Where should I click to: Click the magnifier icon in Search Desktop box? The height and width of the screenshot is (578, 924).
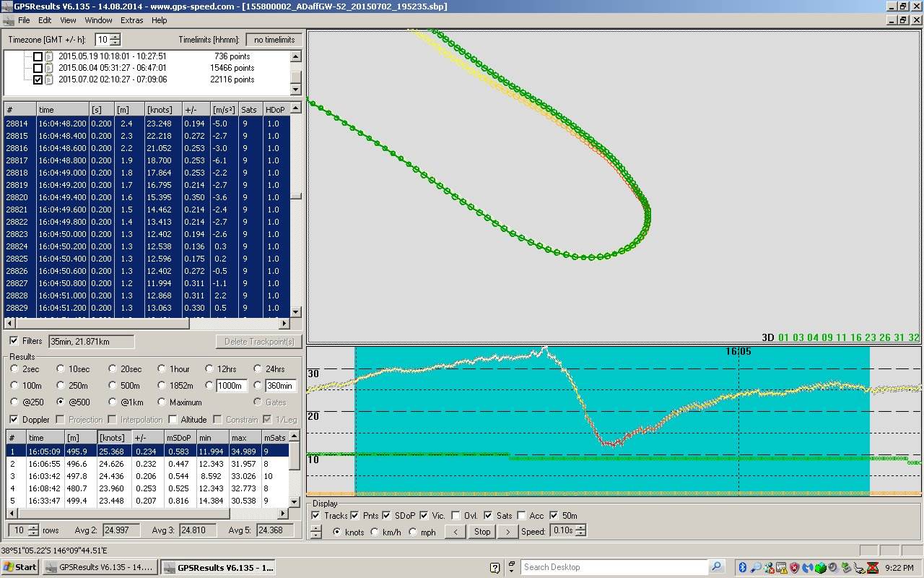click(x=715, y=567)
